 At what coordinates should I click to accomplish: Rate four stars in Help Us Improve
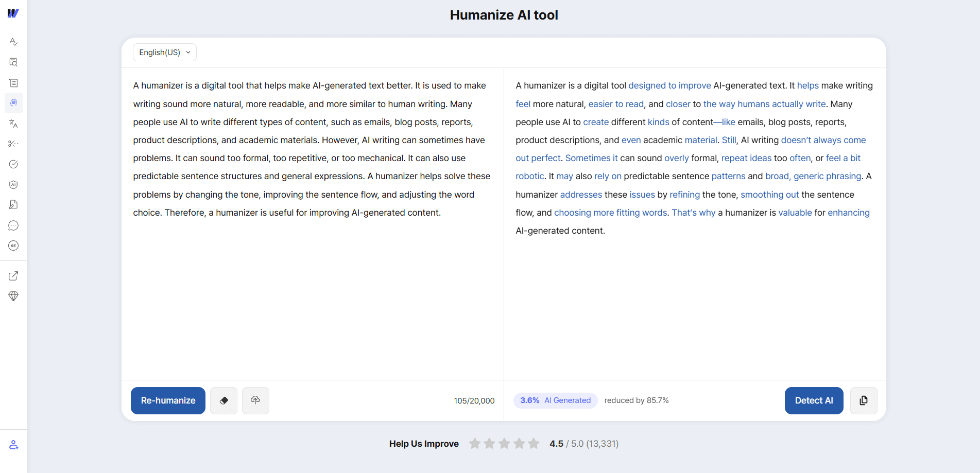click(519, 444)
